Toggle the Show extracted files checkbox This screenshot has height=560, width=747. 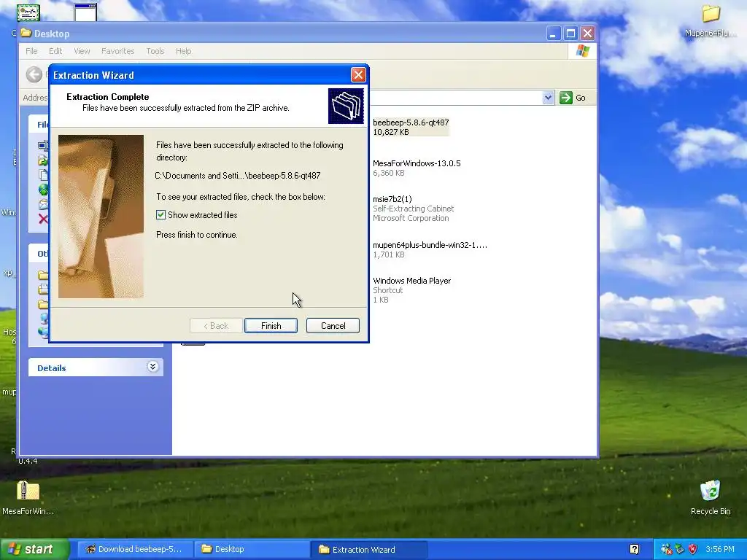(x=160, y=215)
